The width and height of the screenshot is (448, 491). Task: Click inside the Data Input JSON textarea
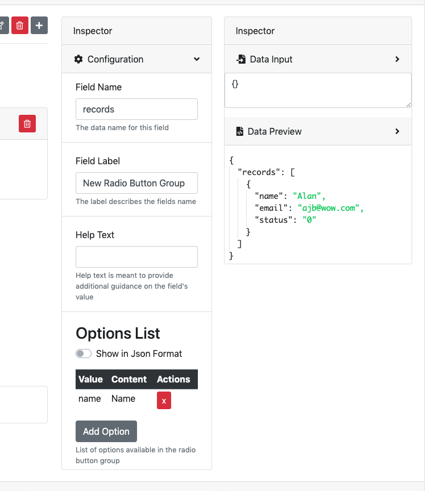[x=318, y=91]
